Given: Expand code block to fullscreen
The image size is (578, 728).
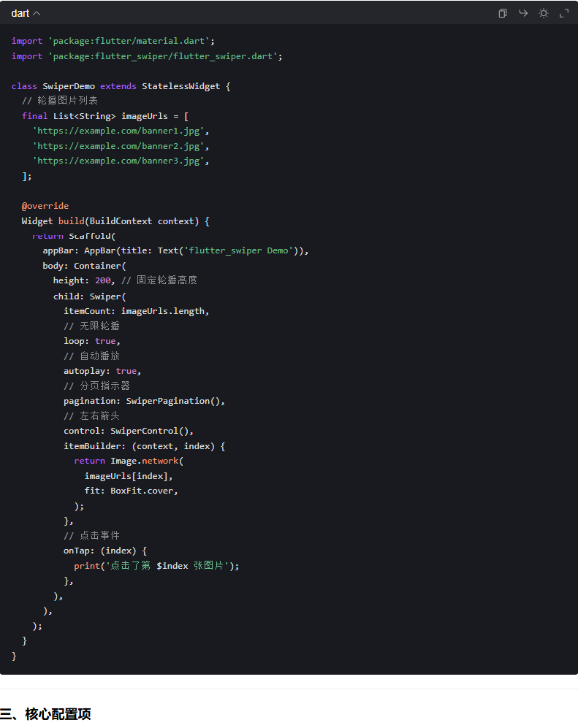Looking at the screenshot, I should coord(564,13).
